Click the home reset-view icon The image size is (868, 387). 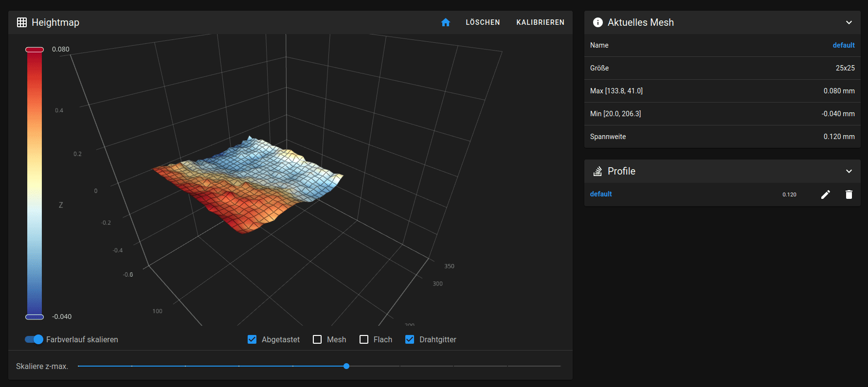446,22
